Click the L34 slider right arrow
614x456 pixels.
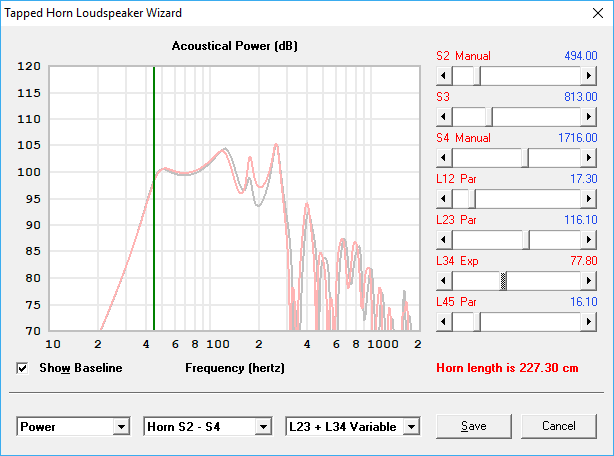pyautogui.click(x=589, y=281)
